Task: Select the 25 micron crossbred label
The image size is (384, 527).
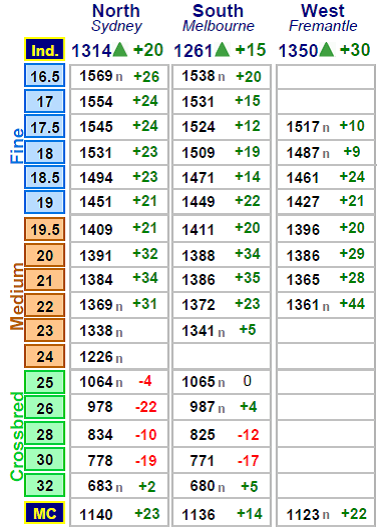Action: pyautogui.click(x=45, y=382)
